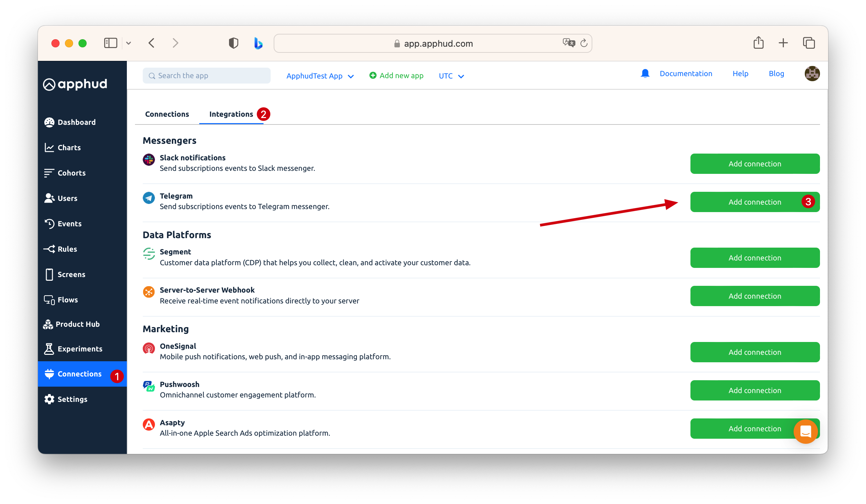Go forward in Safari history
Viewport: 866px width, 504px height.
coord(175,43)
